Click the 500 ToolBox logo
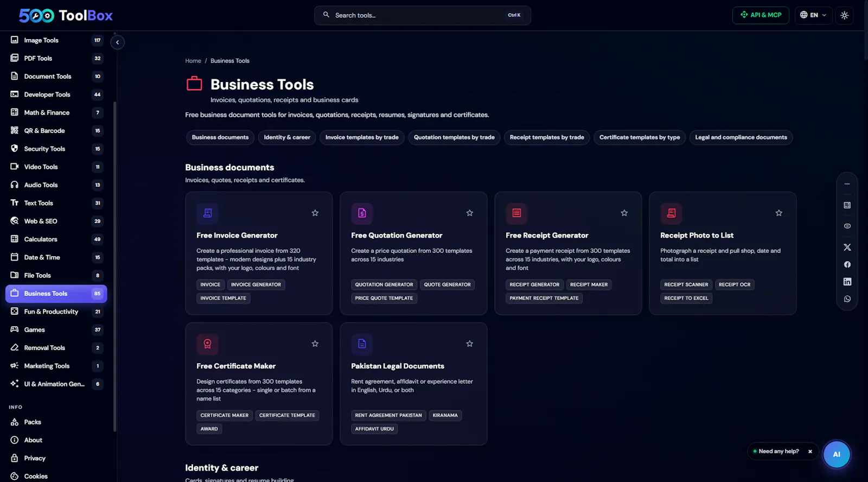Viewport: 868px width, 482px height. 66,15
